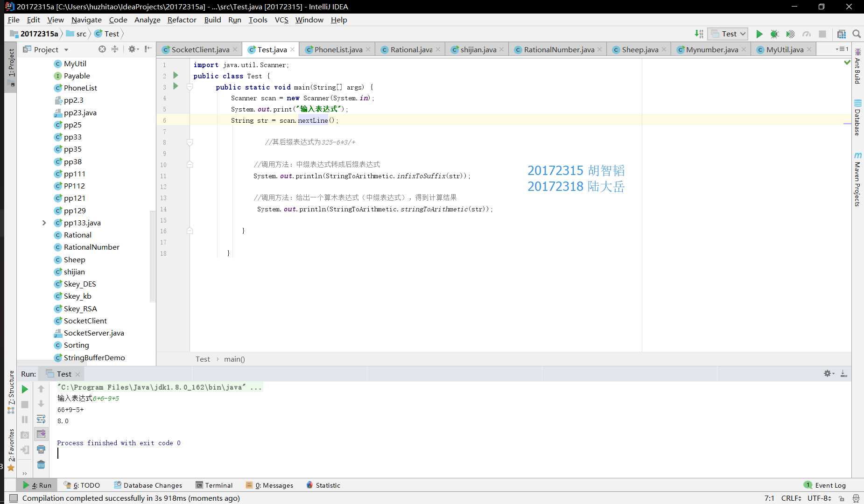The height and width of the screenshot is (504, 864).
Task: Open the Project panel settings gear
Action: click(x=133, y=49)
